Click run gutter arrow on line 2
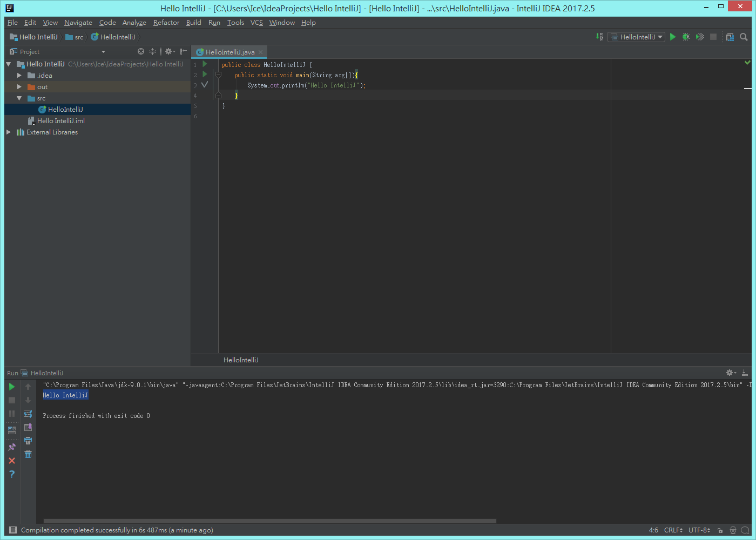 (205, 74)
